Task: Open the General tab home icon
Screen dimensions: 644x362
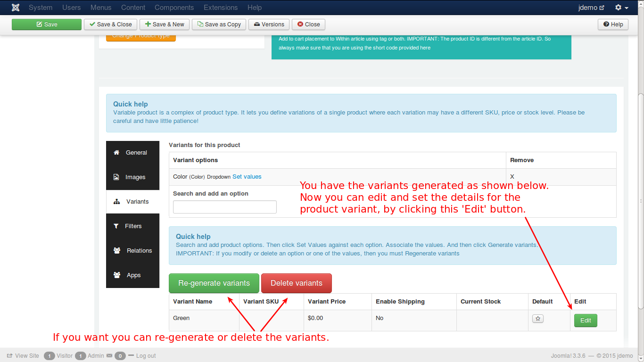Action: point(116,153)
